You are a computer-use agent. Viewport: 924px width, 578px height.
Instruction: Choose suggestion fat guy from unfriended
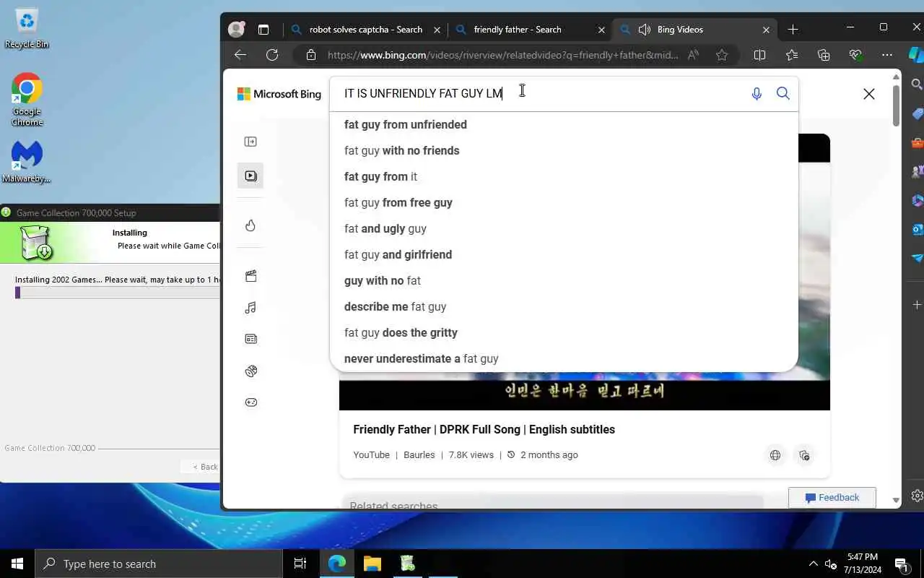(564, 124)
